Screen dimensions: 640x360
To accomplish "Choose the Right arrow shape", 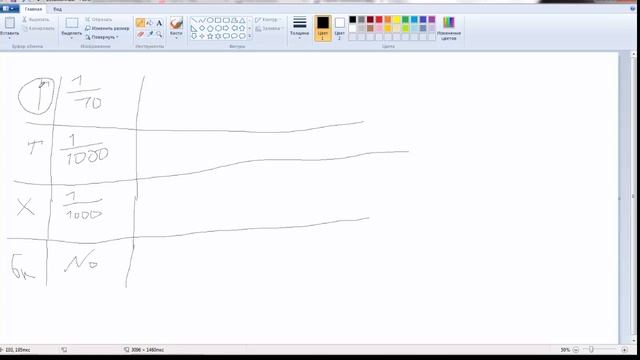I will (x=226, y=28).
